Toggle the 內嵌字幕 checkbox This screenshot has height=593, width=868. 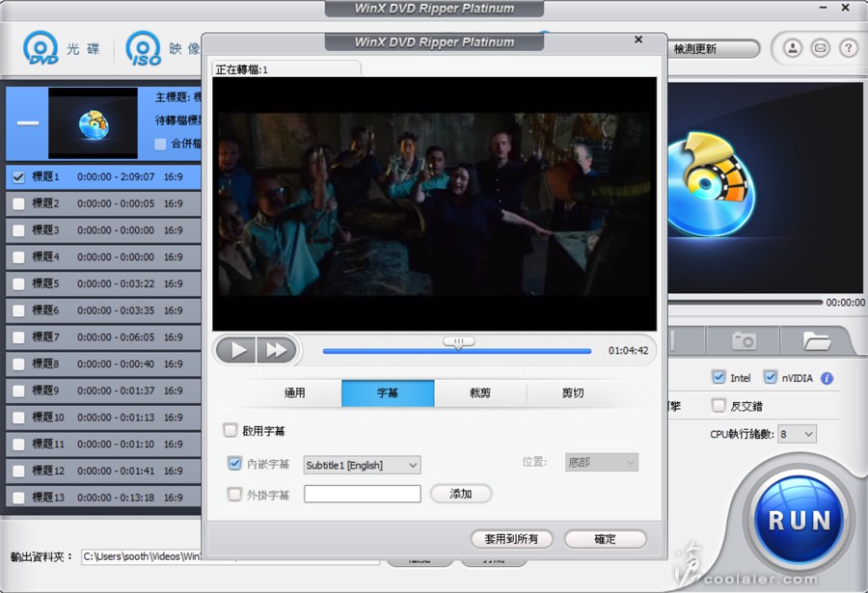234,463
